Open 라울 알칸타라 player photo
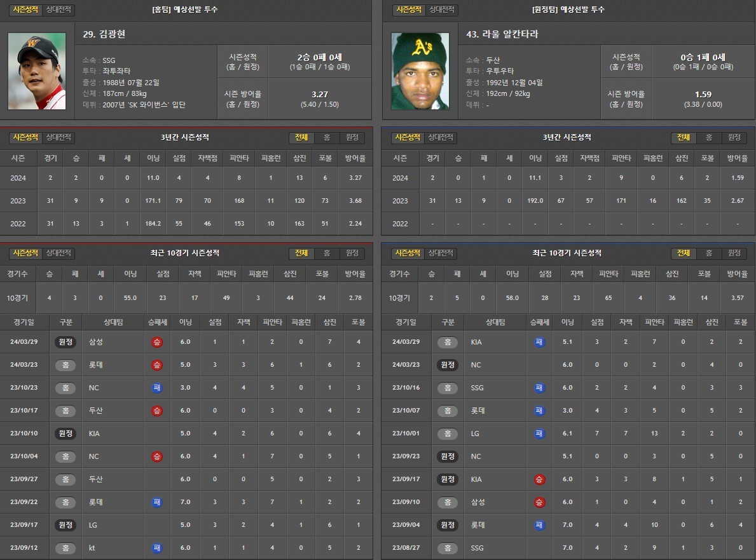 click(420, 71)
